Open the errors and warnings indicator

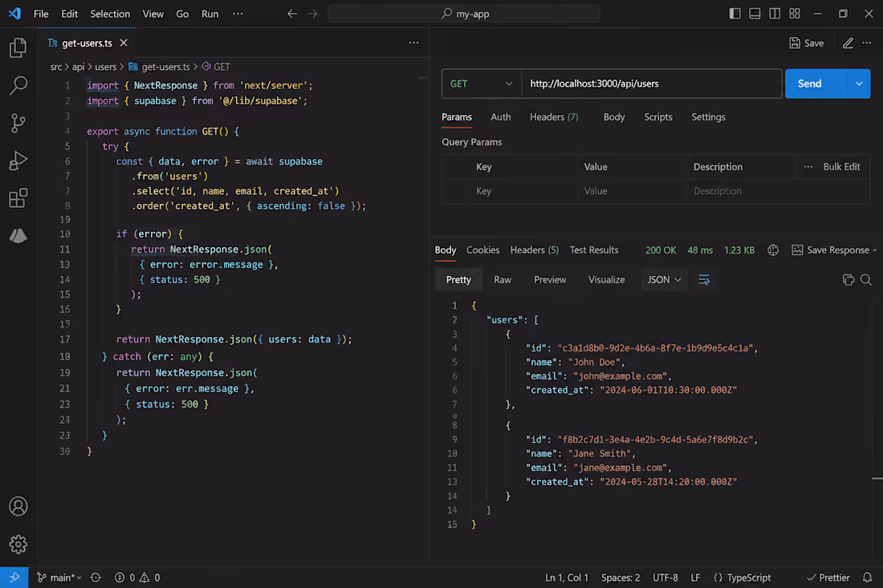point(137,578)
